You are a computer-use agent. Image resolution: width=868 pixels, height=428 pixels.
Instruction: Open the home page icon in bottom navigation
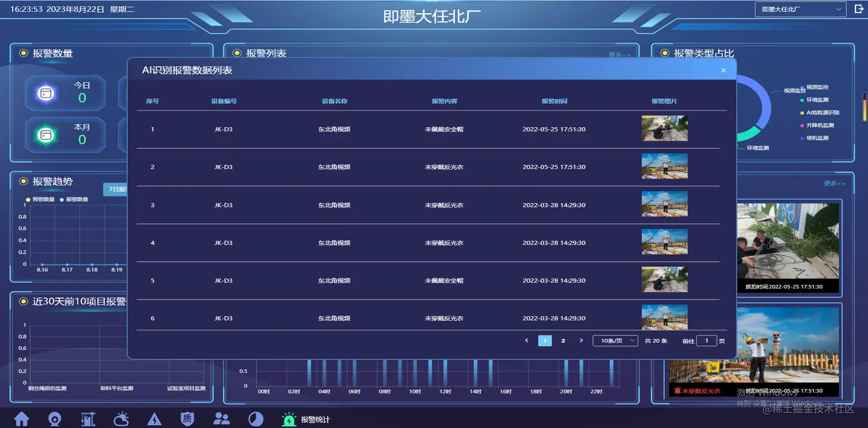pos(21,419)
